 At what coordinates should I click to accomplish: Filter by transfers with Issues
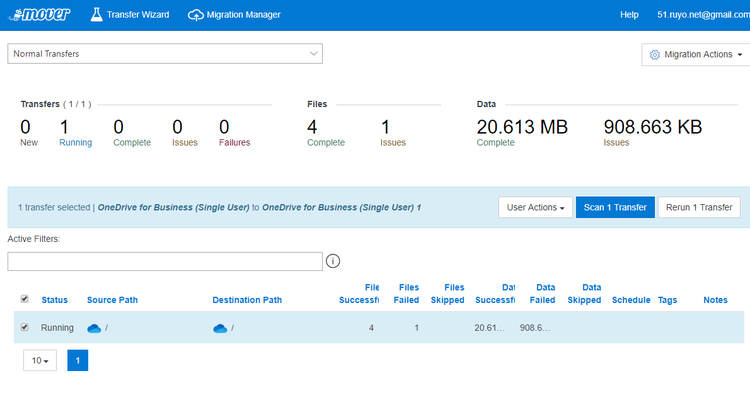(x=185, y=132)
